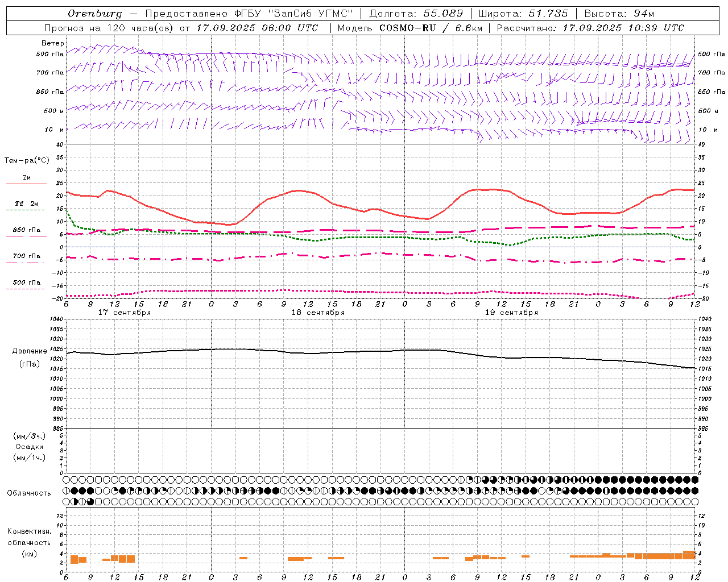Click the Конвективн. label text
This screenshot has width=728, height=582.
tap(29, 531)
